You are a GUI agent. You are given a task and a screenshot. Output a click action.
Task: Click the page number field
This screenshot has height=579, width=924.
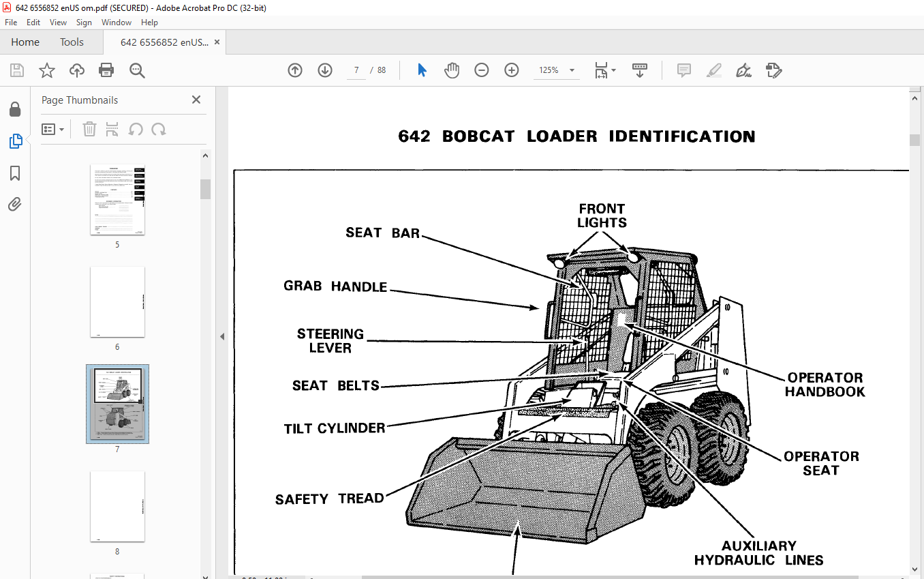click(x=356, y=70)
